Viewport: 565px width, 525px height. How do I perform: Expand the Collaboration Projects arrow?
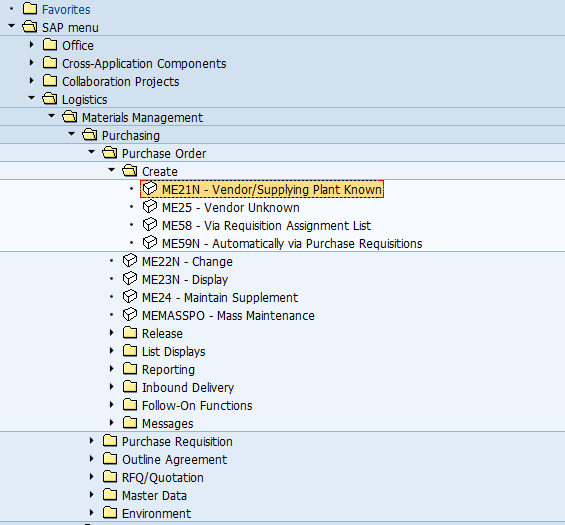coord(32,80)
